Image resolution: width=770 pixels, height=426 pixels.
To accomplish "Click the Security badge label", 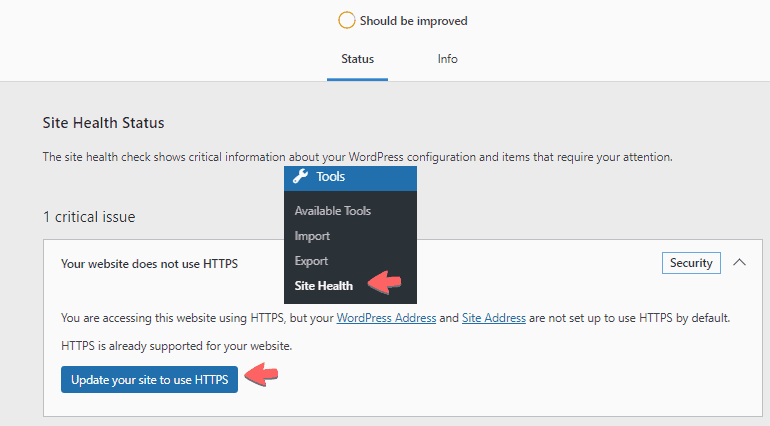I will (691, 263).
